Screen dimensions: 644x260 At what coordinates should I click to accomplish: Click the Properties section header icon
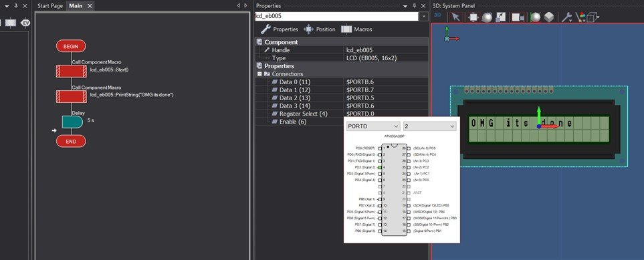259,66
